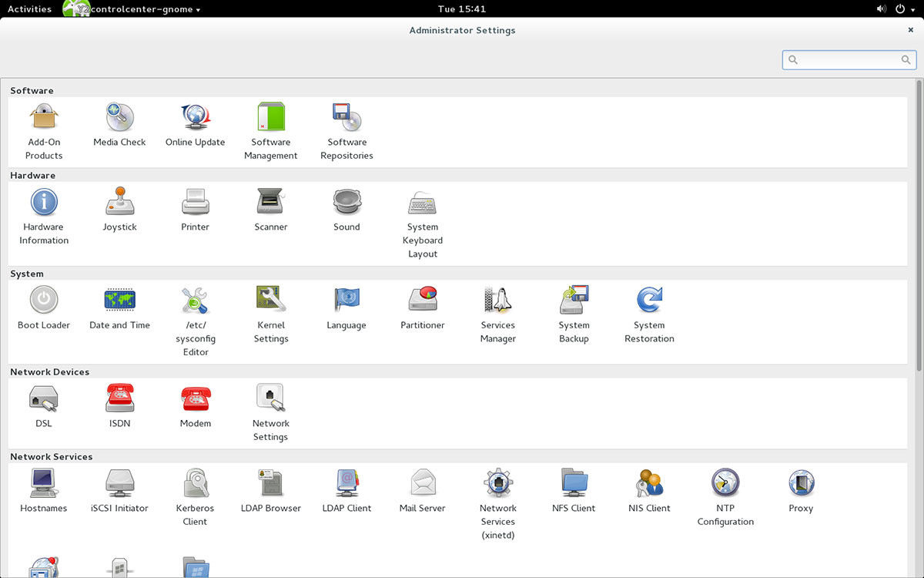
Task: Open the Language module
Action: [346, 308]
